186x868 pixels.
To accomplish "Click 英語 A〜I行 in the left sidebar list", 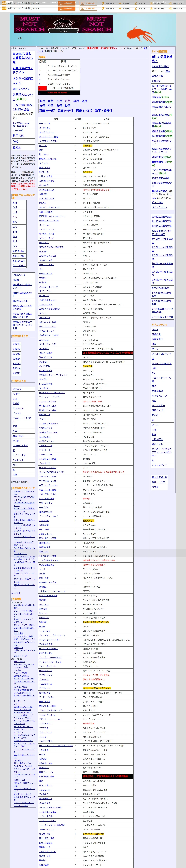I will [x=19, y=251].
